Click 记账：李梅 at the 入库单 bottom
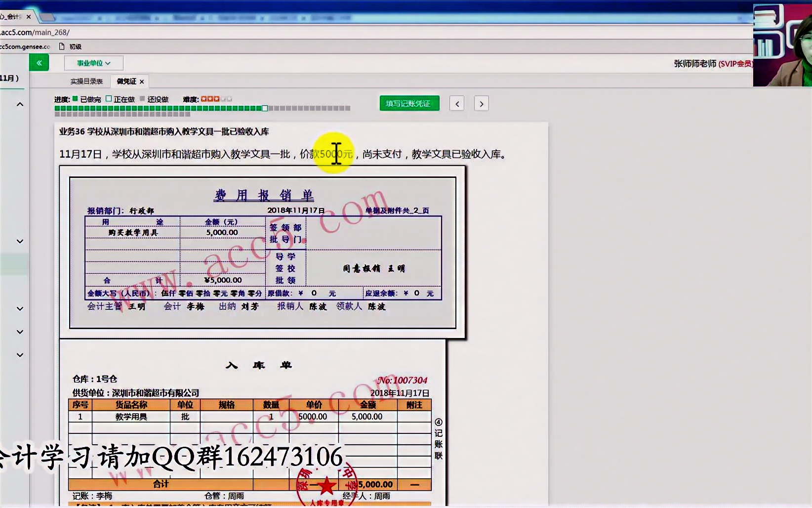The height and width of the screenshot is (508, 812). [92, 496]
